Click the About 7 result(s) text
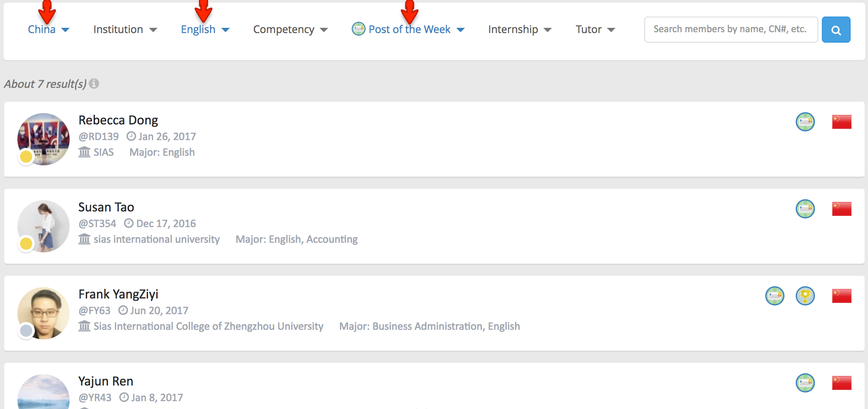Viewport: 868px width, 409px height. tap(45, 84)
